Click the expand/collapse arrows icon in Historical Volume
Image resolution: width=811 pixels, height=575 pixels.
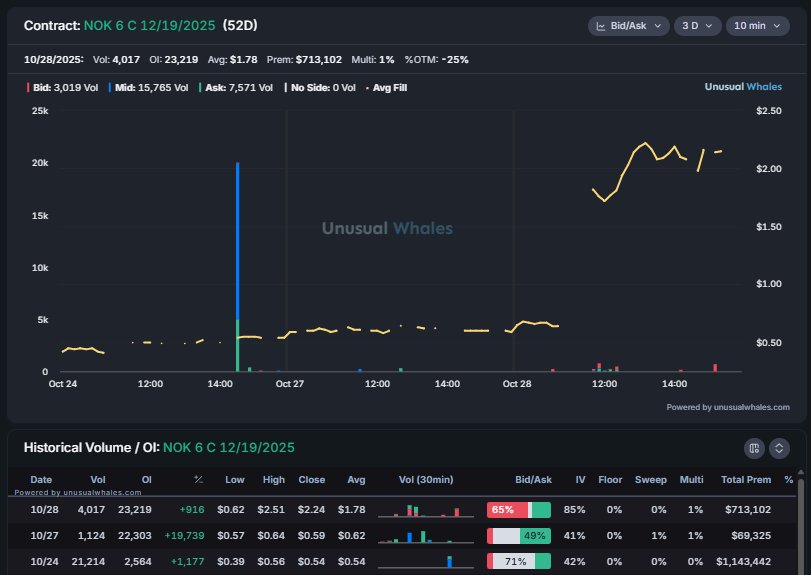pyautogui.click(x=780, y=448)
